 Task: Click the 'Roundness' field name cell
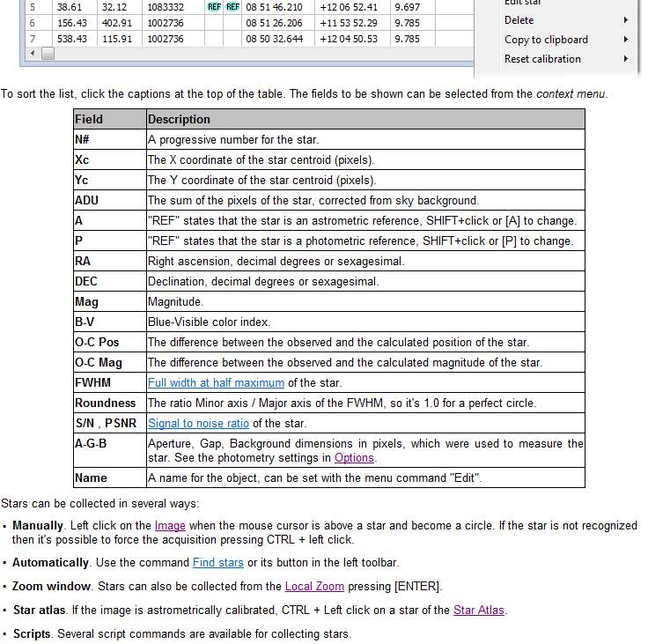click(x=110, y=403)
